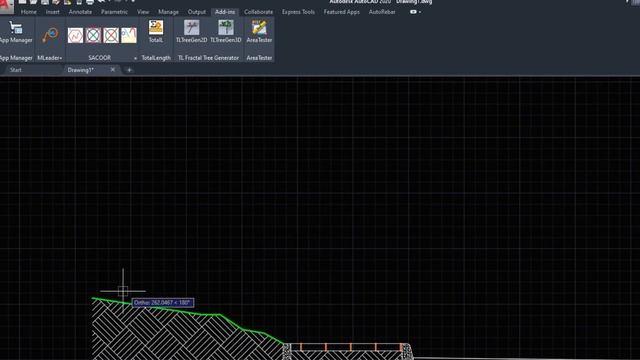This screenshot has width=640, height=360.
Task: Open the Annotate ribbon tab
Action: (x=80, y=12)
